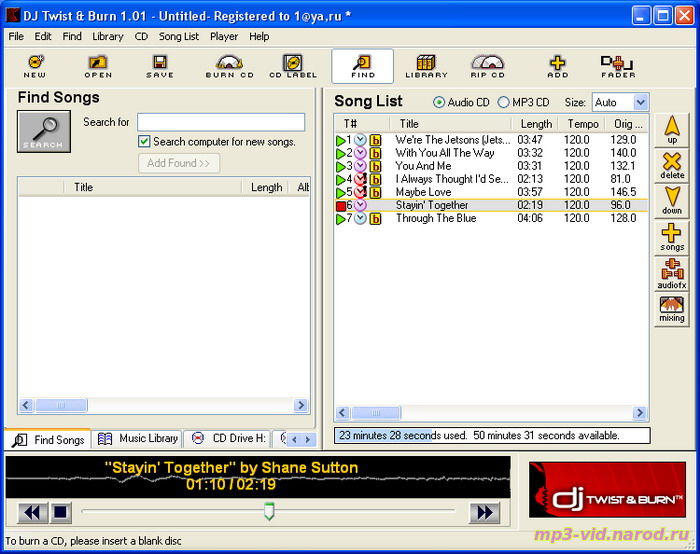Select the Audio CD radio button
This screenshot has width=700, height=554.
point(439,102)
